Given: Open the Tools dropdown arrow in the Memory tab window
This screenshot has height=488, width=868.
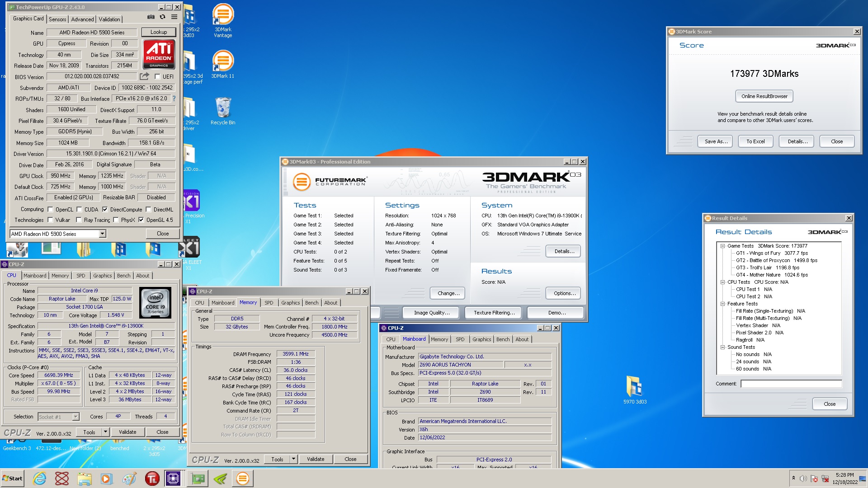Looking at the screenshot, I should tap(293, 459).
